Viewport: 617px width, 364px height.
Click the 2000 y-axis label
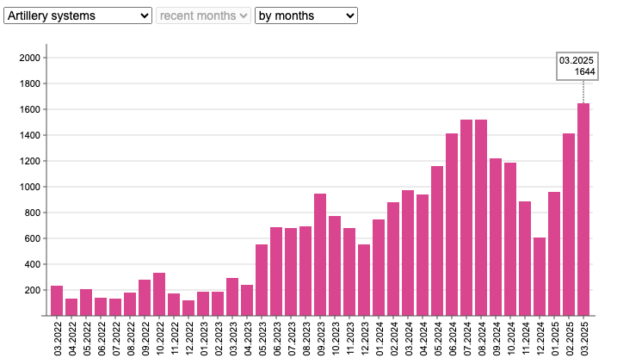(30, 58)
